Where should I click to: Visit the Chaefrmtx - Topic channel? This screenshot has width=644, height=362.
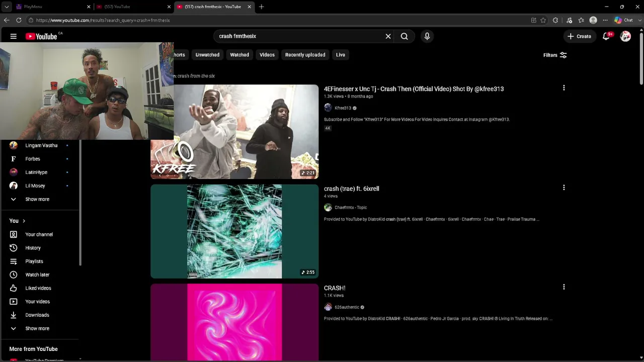coord(351,208)
